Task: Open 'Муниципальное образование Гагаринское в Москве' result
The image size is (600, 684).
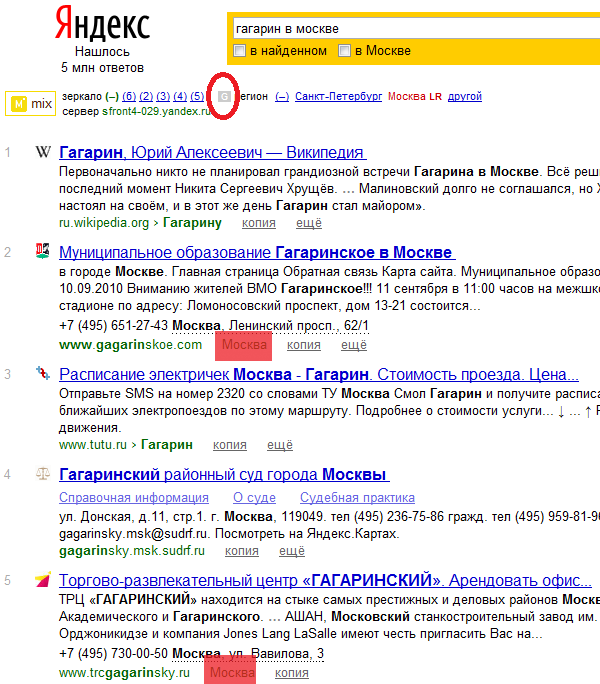Action: [x=257, y=252]
